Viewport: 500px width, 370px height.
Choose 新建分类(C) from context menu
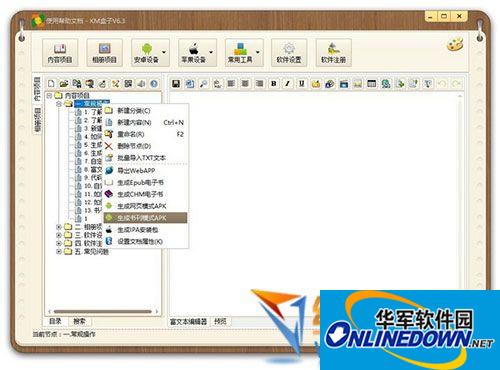(x=146, y=111)
